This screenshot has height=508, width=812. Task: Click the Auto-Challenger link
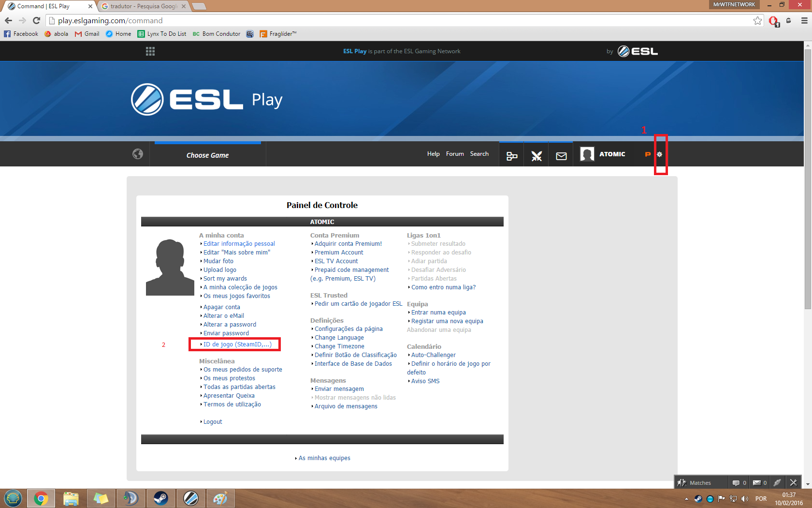point(434,355)
